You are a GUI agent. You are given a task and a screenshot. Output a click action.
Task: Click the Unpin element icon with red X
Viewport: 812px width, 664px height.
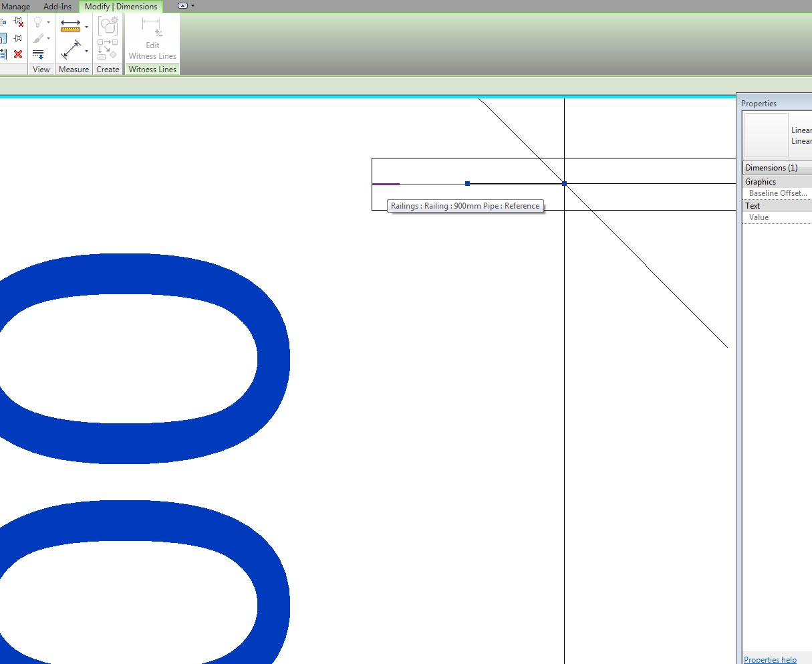tap(18, 22)
